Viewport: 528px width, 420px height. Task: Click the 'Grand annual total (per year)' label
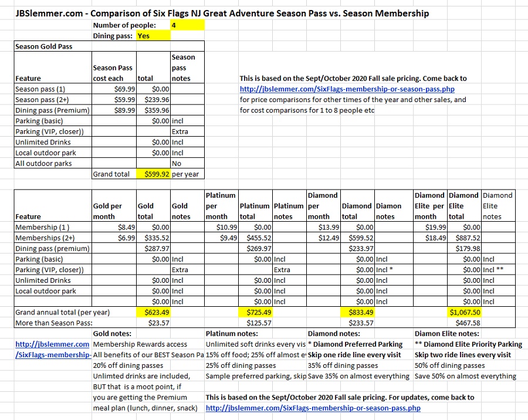click(62, 312)
